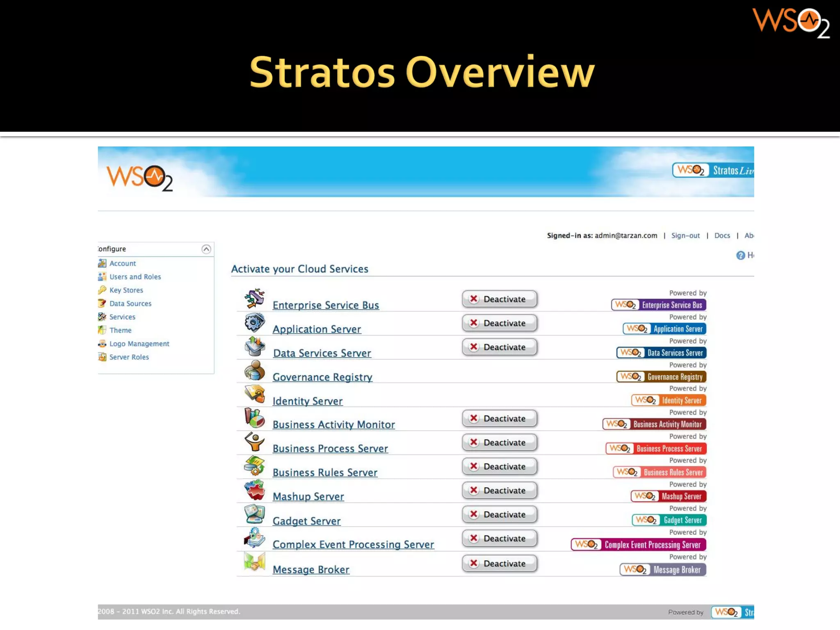The height and width of the screenshot is (630, 840).
Task: Click the WSO2 logo in the banner
Action: coord(139,178)
